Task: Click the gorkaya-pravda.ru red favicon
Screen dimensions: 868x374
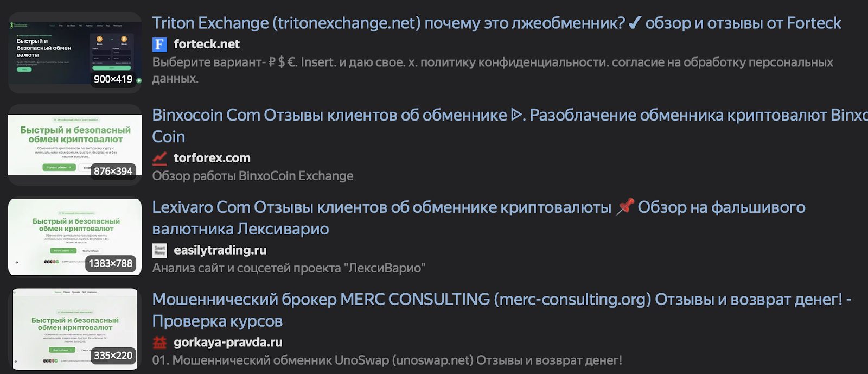Action: pyautogui.click(x=159, y=343)
